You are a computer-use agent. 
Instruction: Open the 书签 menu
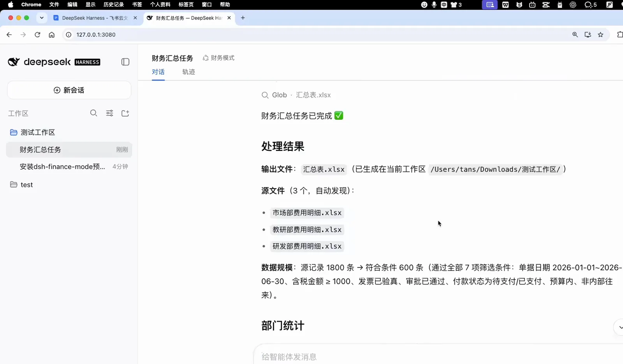click(x=137, y=5)
